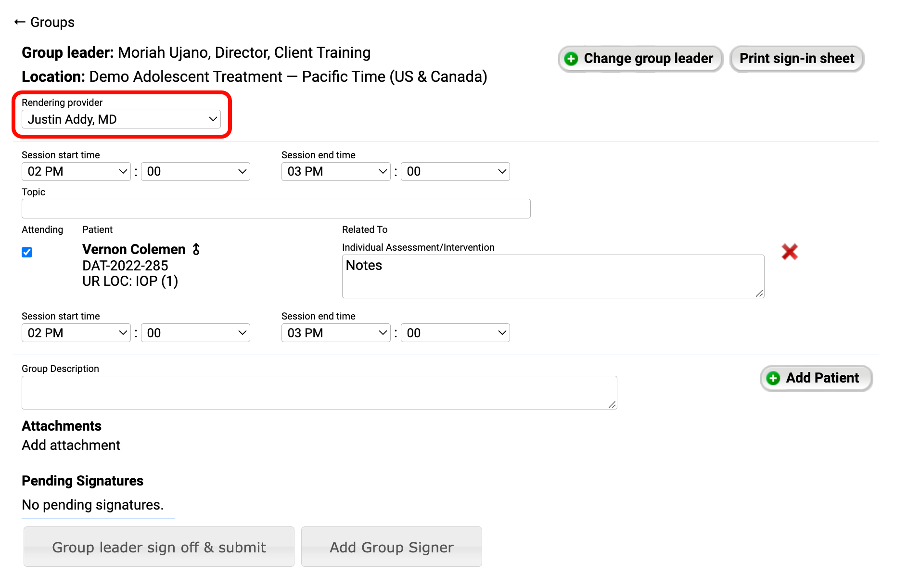Expand the patient Session end minutes dropdown
Screen dimensions: 920x588
[x=455, y=333]
